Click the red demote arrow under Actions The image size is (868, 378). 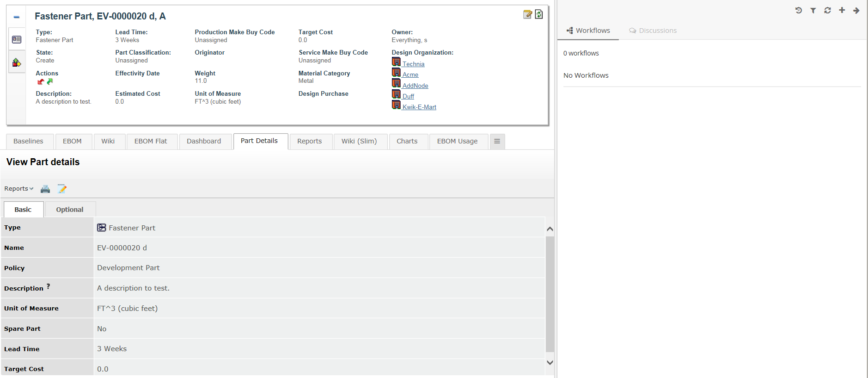click(41, 82)
